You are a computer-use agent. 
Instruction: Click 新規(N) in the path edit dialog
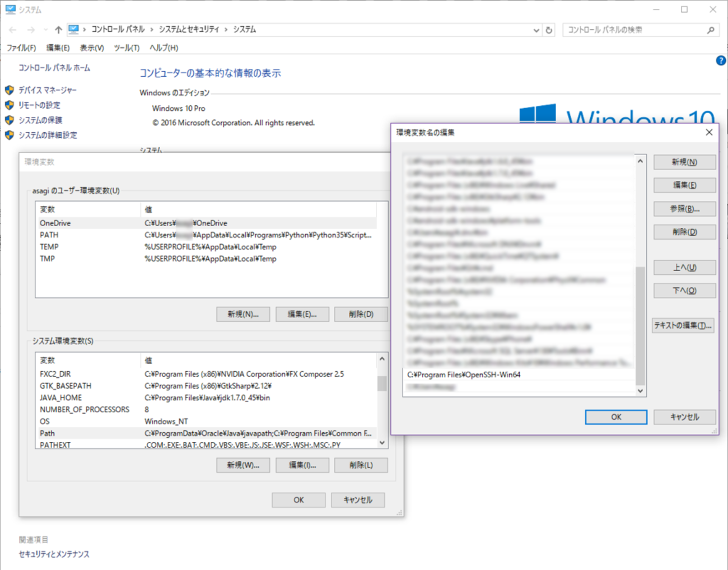tap(684, 162)
